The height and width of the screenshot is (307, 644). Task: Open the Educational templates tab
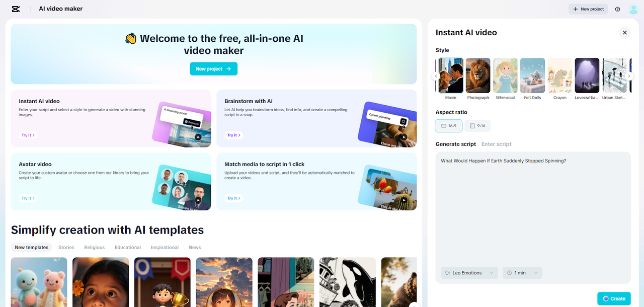127,247
